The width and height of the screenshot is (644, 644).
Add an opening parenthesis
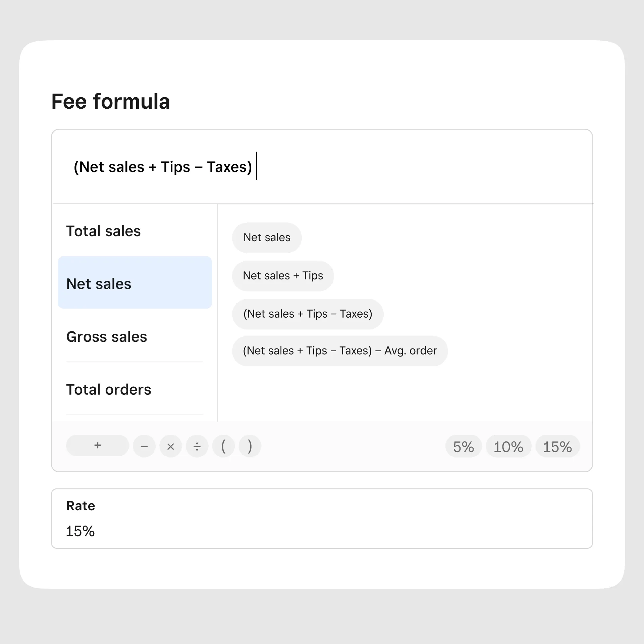(x=223, y=446)
